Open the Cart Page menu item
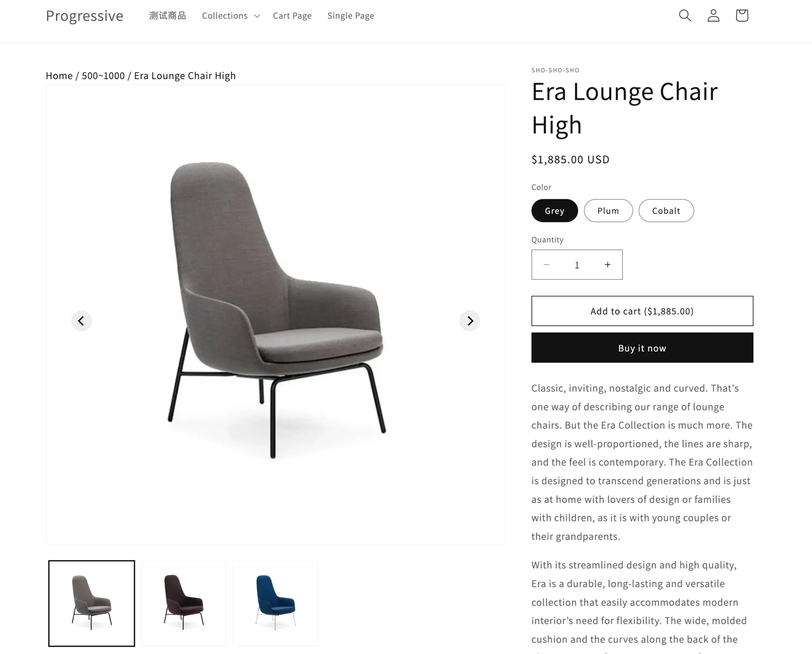 click(292, 16)
